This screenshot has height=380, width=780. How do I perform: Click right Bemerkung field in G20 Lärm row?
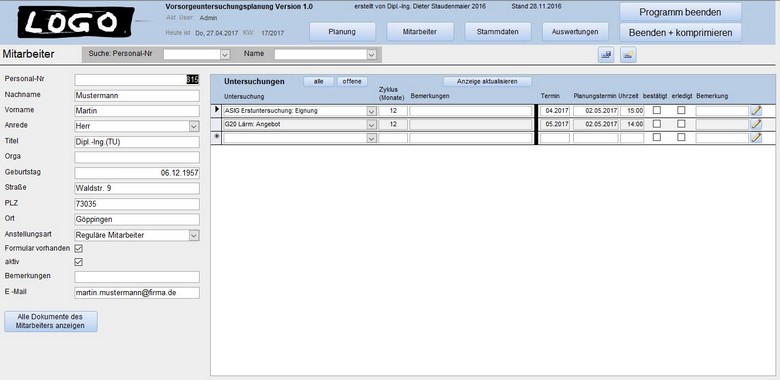click(722, 124)
